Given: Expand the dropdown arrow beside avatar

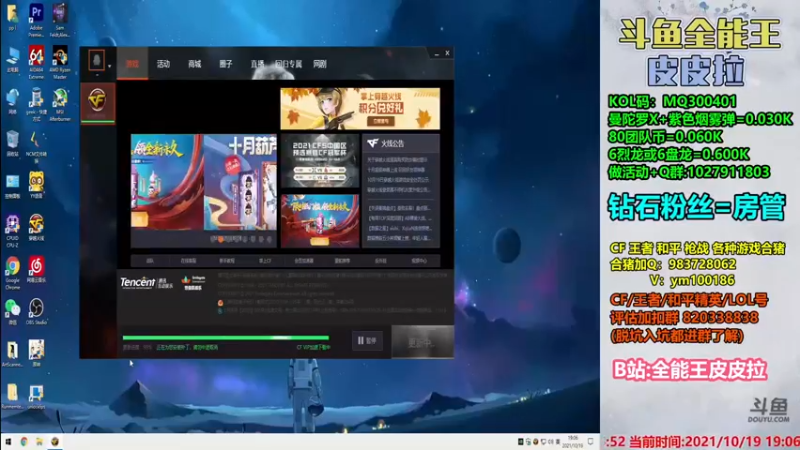Looking at the screenshot, I should [109, 66].
